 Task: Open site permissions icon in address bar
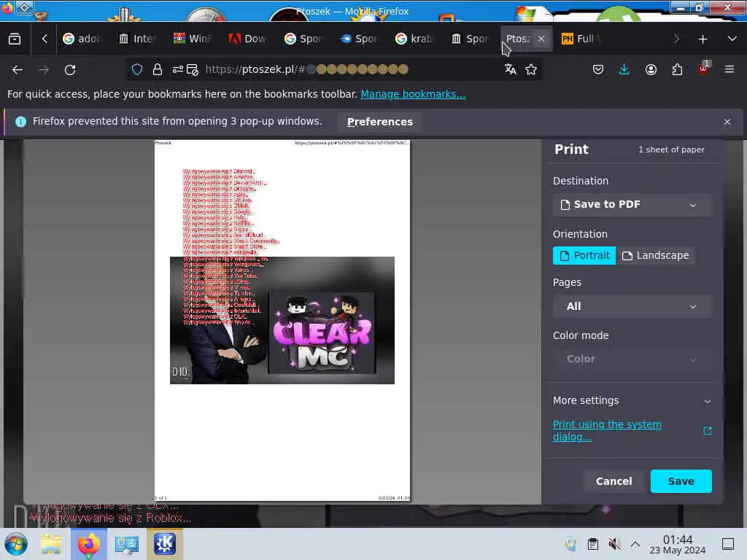(x=178, y=69)
